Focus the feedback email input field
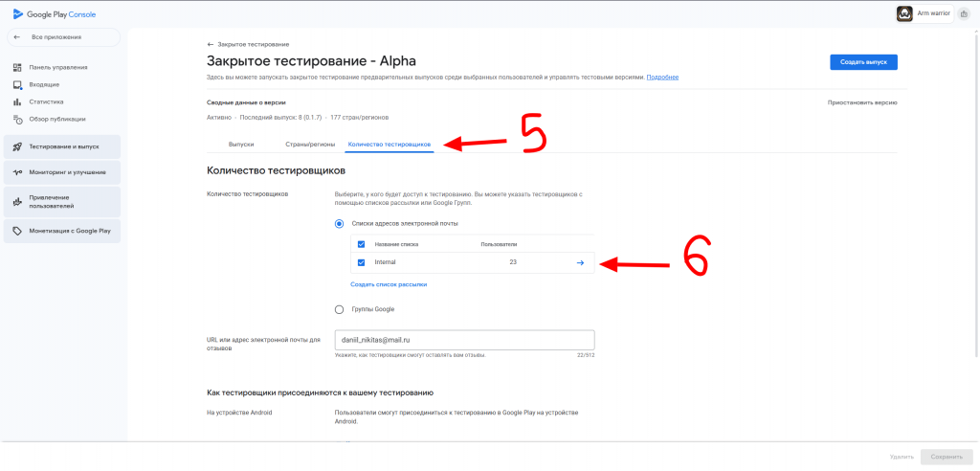This screenshot has height=471, width=980. (x=464, y=340)
